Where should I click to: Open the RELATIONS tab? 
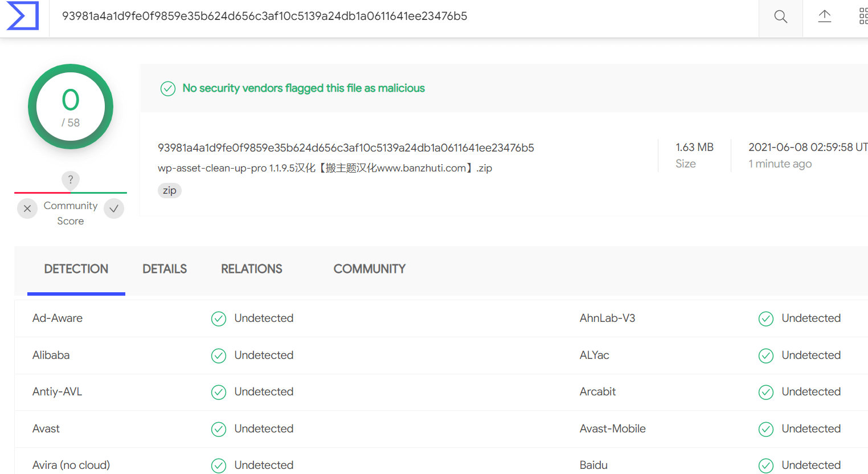[252, 269]
